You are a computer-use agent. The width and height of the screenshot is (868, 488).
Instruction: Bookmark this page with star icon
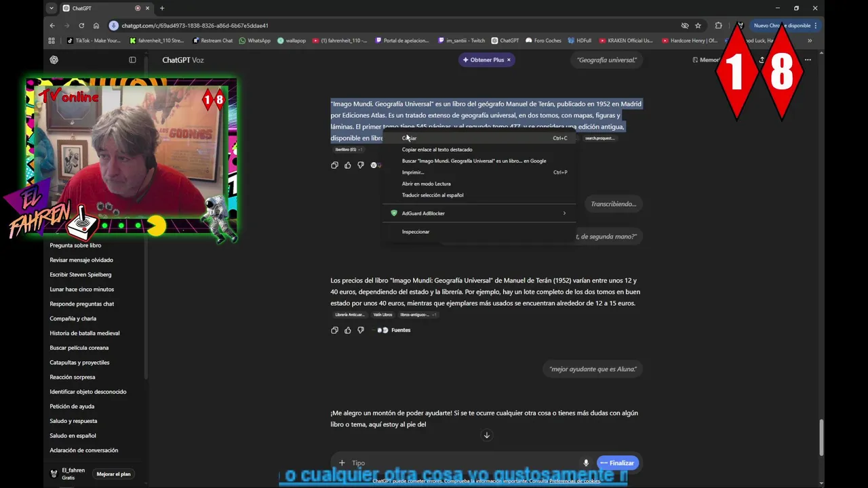(x=698, y=26)
